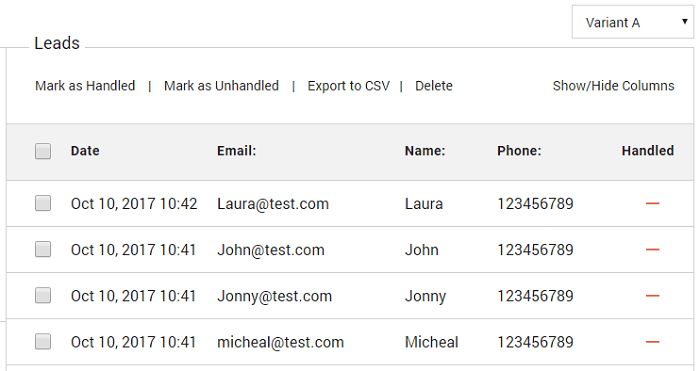The image size is (700, 371).
Task: Click the Phone column header
Action: (x=519, y=151)
